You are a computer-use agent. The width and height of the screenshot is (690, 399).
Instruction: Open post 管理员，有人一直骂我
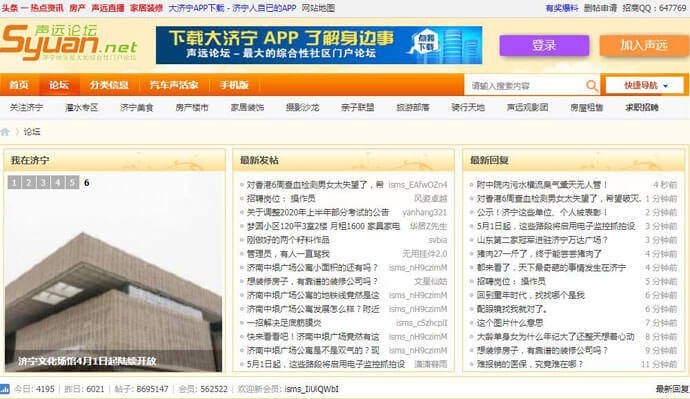(288, 254)
